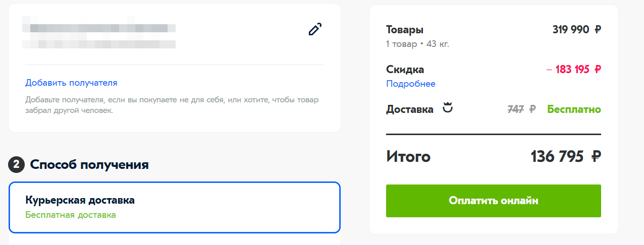Click the Способ получения section heading
This screenshot has height=245, width=644.
(89, 164)
